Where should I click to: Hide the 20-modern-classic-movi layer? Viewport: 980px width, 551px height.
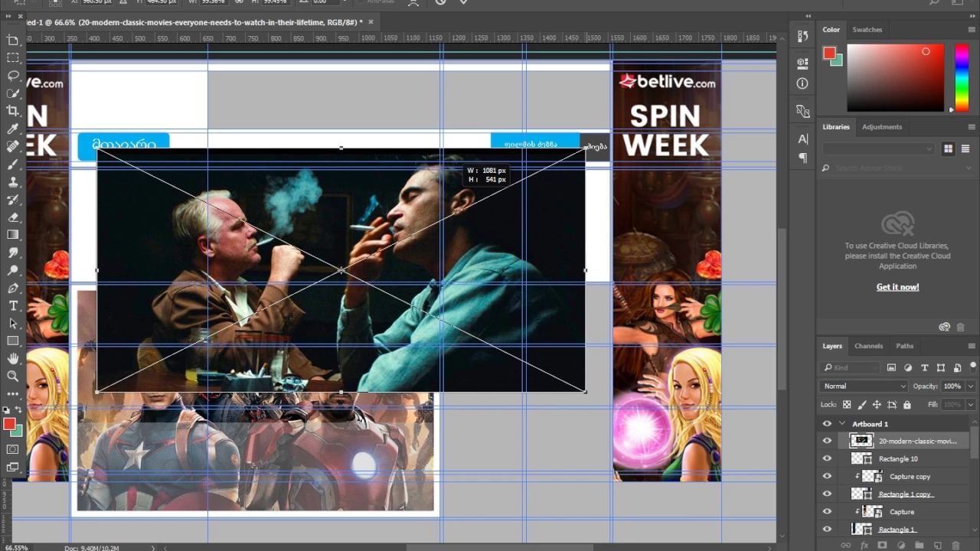coord(827,441)
